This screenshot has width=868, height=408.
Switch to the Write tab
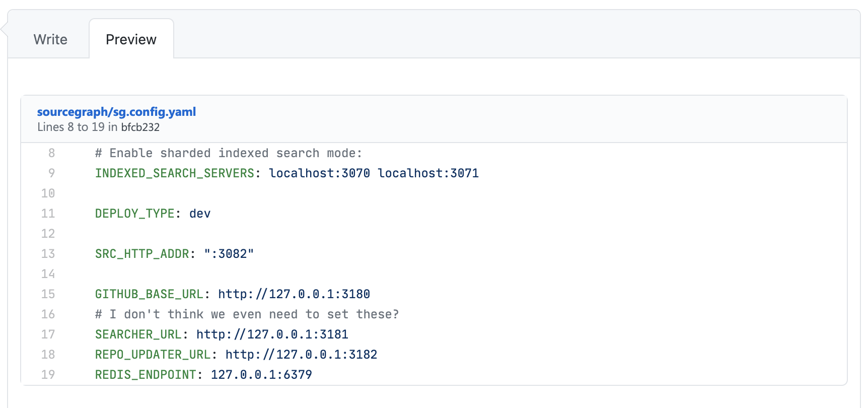50,39
